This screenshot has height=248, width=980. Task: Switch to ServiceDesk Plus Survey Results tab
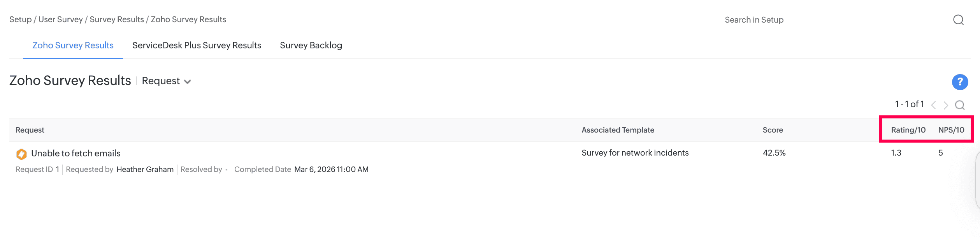[x=197, y=46]
